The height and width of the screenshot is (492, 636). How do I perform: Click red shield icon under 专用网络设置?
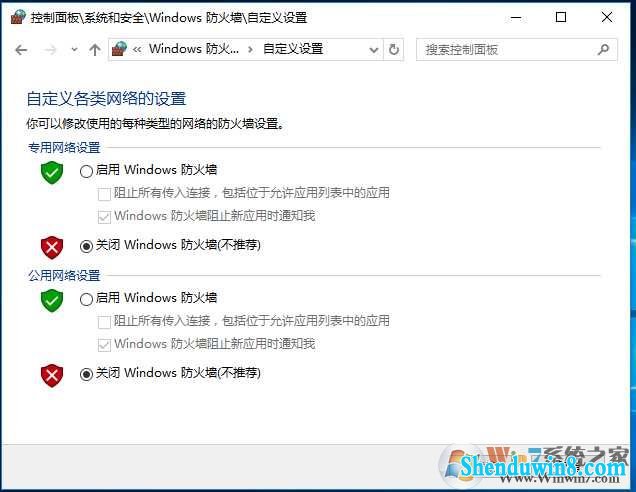tap(52, 247)
